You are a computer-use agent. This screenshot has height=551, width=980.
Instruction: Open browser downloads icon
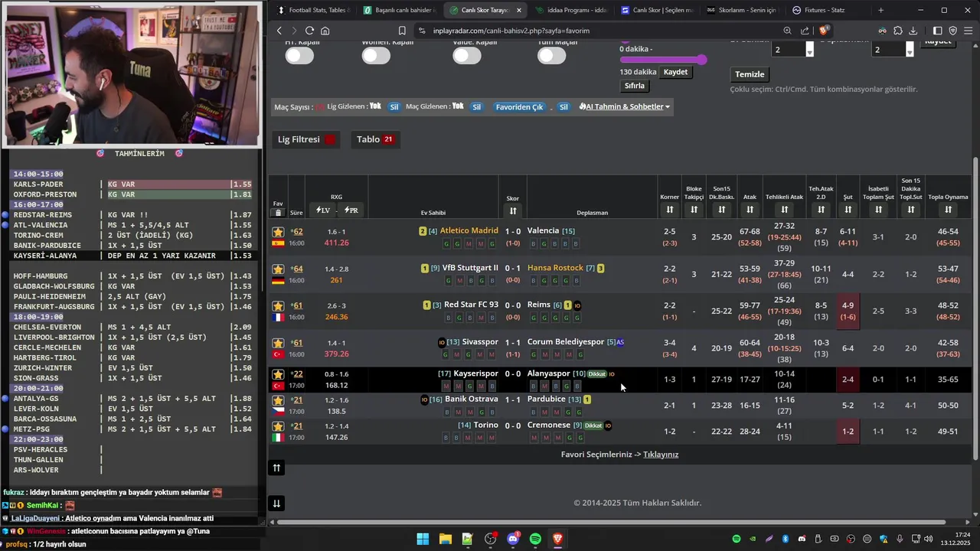(913, 31)
